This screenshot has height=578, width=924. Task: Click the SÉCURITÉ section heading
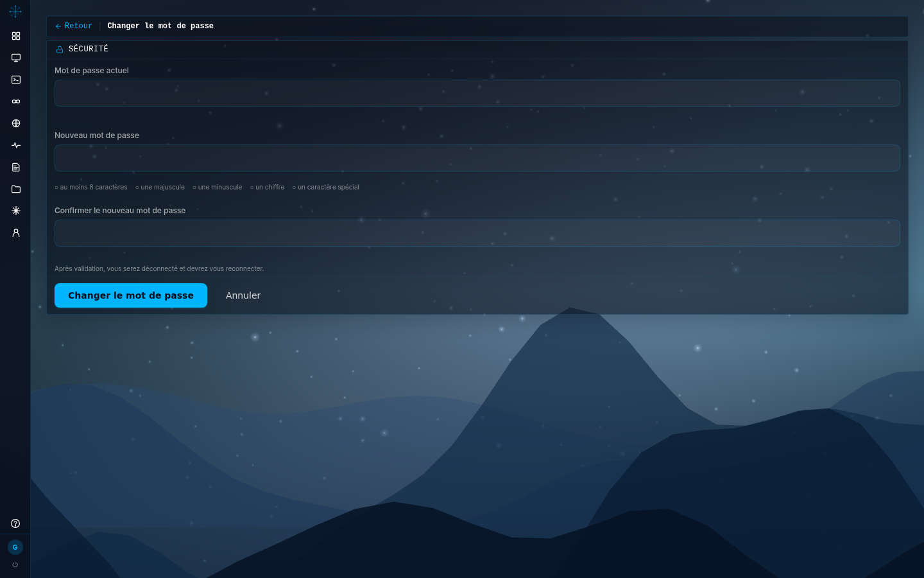(89, 49)
